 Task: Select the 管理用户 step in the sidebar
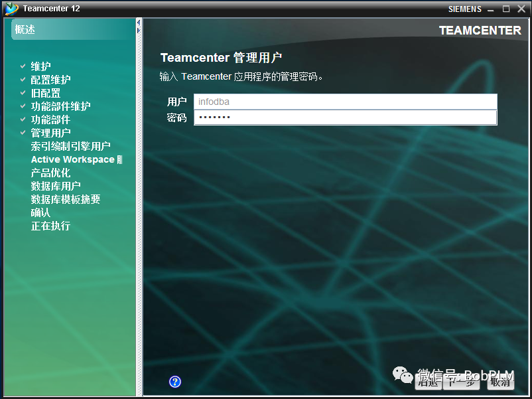pyautogui.click(x=50, y=133)
